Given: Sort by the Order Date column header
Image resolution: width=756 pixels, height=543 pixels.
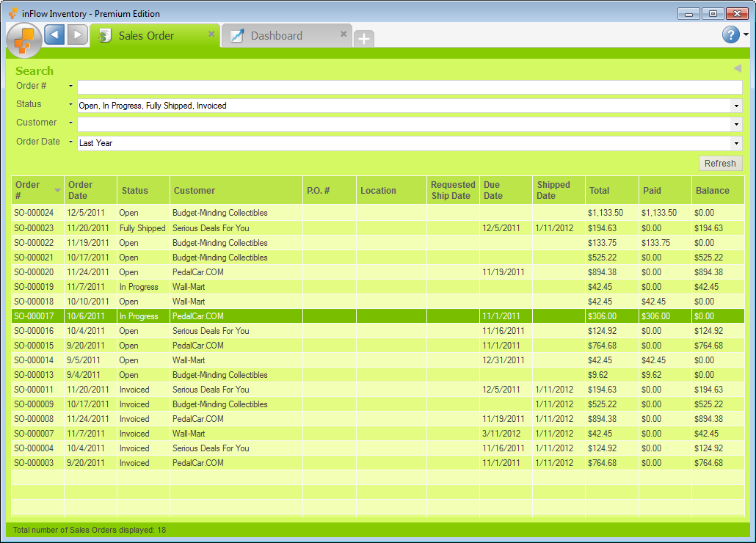Looking at the screenshot, I should (x=90, y=190).
